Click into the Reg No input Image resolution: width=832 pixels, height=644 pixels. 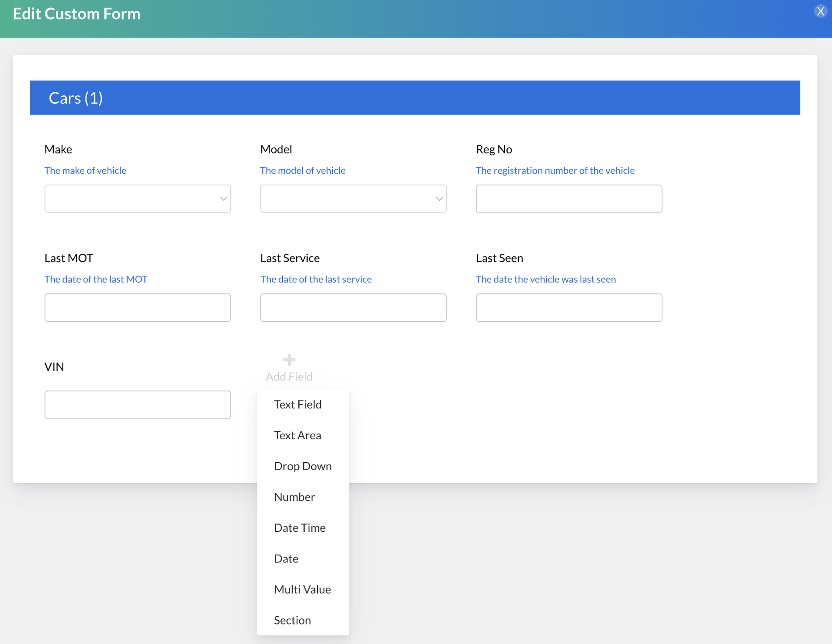[x=568, y=199]
